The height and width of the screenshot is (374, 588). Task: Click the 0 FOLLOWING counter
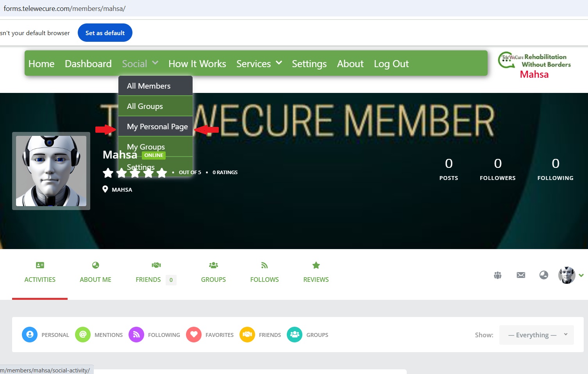tap(556, 169)
